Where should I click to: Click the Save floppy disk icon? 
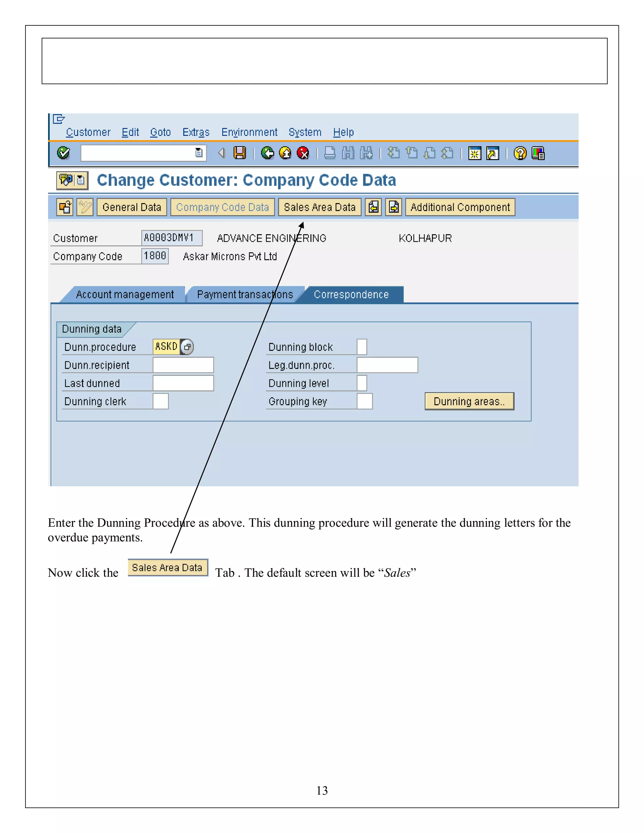[x=240, y=153]
